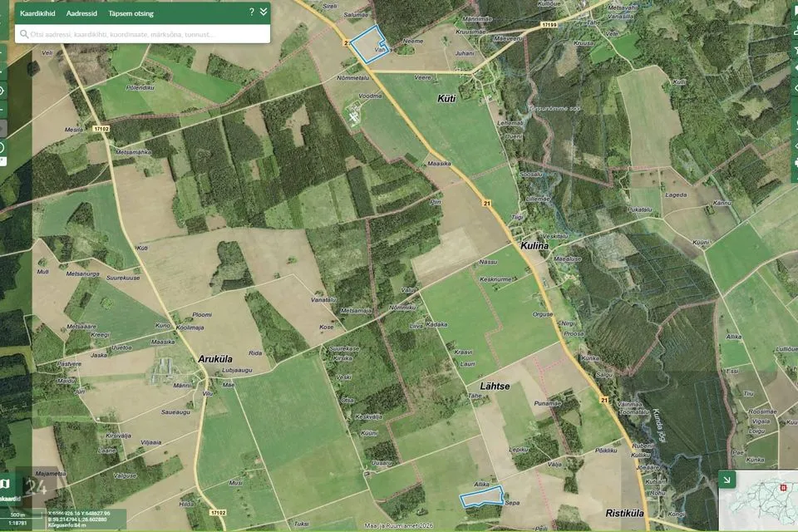The height and width of the screenshot is (532, 798).
Task: Click the Veskitalu label
Action: [555, 236]
